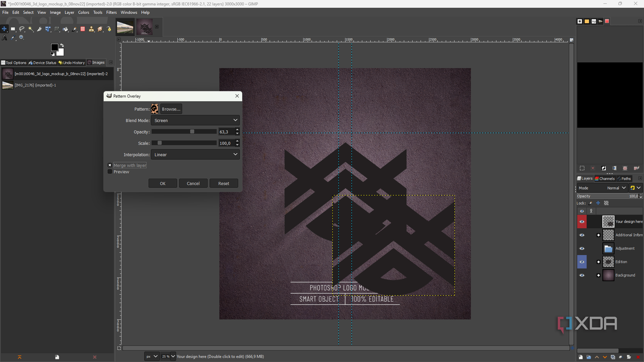644x362 pixels.
Task: Click OK in Pattern Overlay dialog
Action: [163, 183]
